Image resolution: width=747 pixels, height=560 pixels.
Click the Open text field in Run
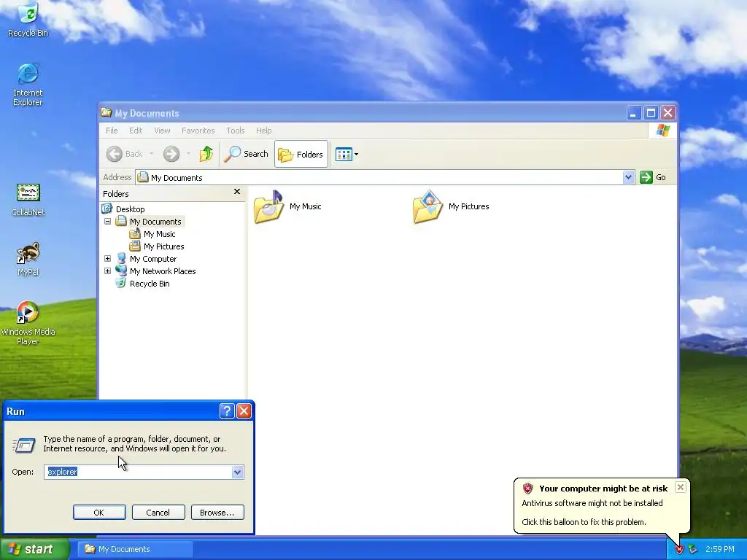[138, 472]
